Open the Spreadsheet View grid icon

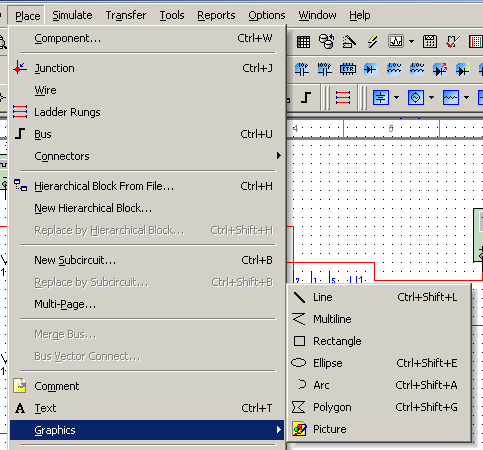click(303, 42)
